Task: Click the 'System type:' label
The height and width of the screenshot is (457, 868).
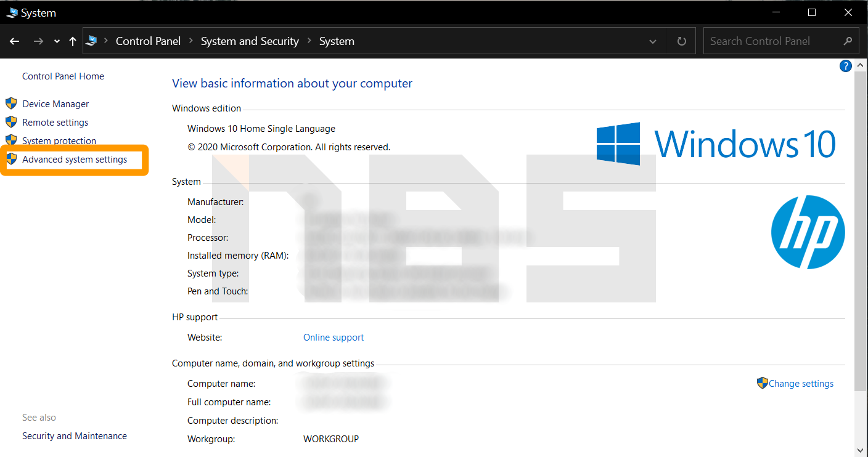Action: point(213,273)
